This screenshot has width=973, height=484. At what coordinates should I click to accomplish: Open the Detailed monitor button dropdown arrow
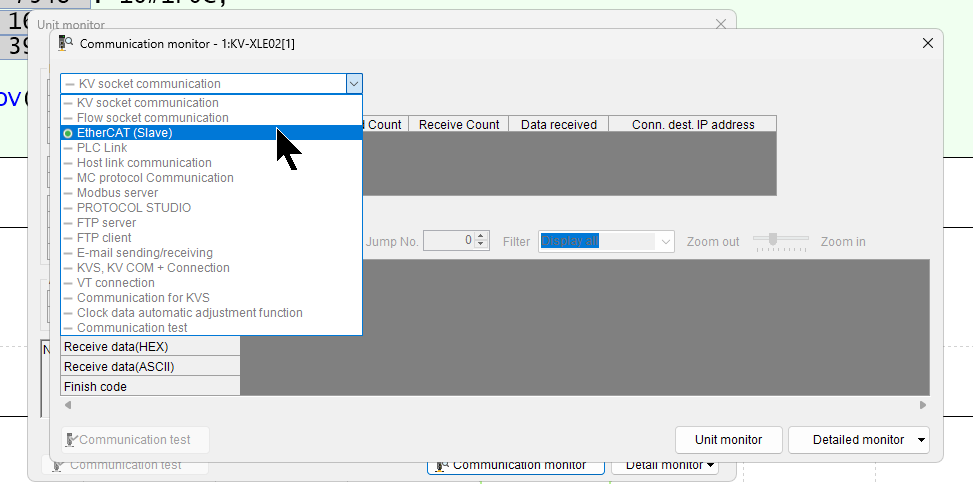921,440
